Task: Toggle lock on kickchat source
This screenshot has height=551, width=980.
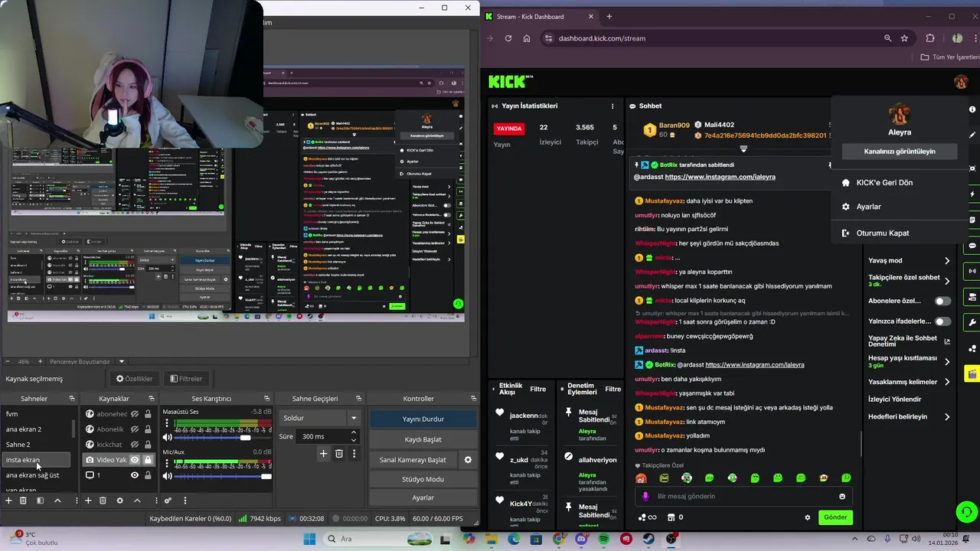Action: (x=148, y=445)
